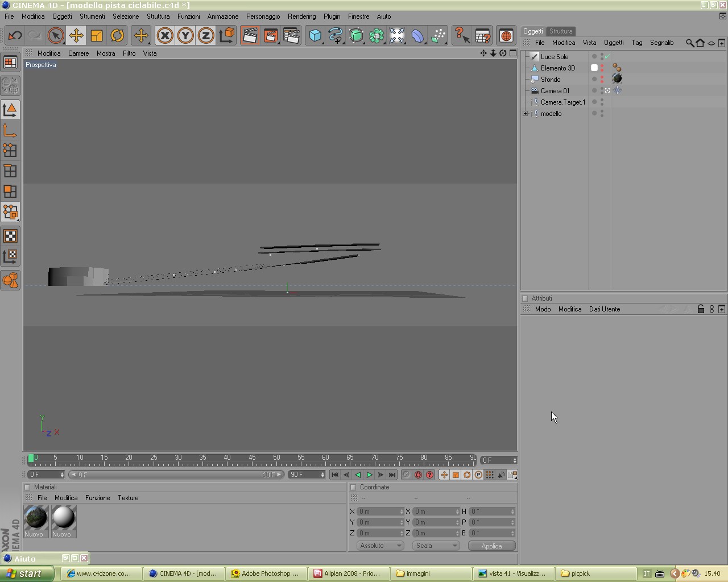Click the Applica button
Viewport: 728px width, 582px height.
pyautogui.click(x=492, y=546)
